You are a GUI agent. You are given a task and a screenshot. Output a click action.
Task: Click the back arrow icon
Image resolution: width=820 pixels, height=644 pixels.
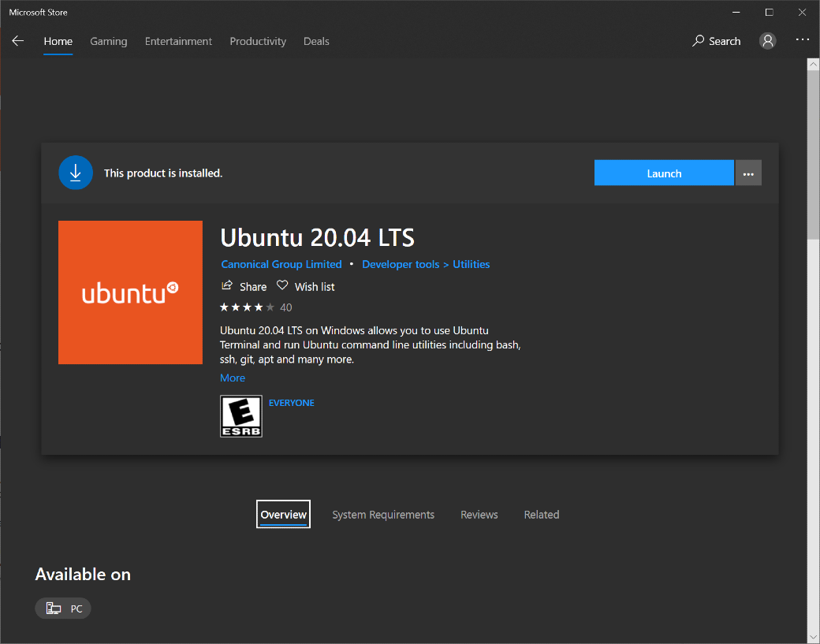17,41
